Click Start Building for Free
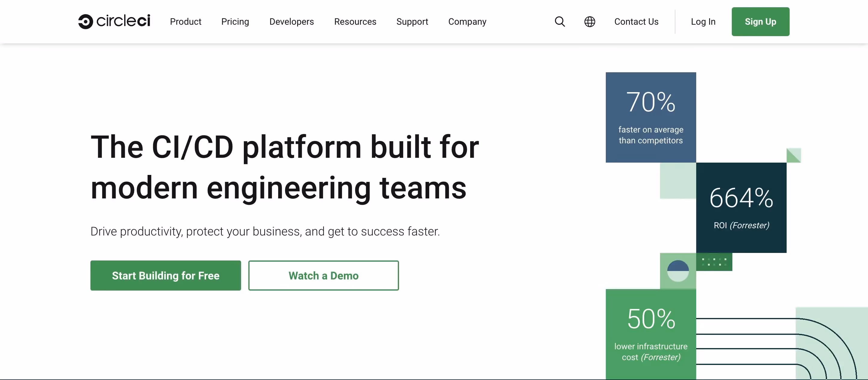Viewport: 868px width, 380px height. coord(165,275)
